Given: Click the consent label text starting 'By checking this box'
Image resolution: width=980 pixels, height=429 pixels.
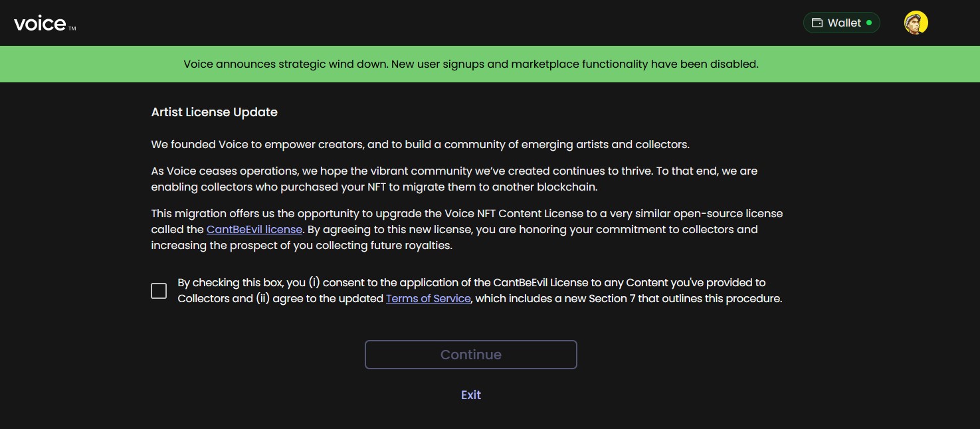Looking at the screenshot, I should pyautogui.click(x=480, y=291).
